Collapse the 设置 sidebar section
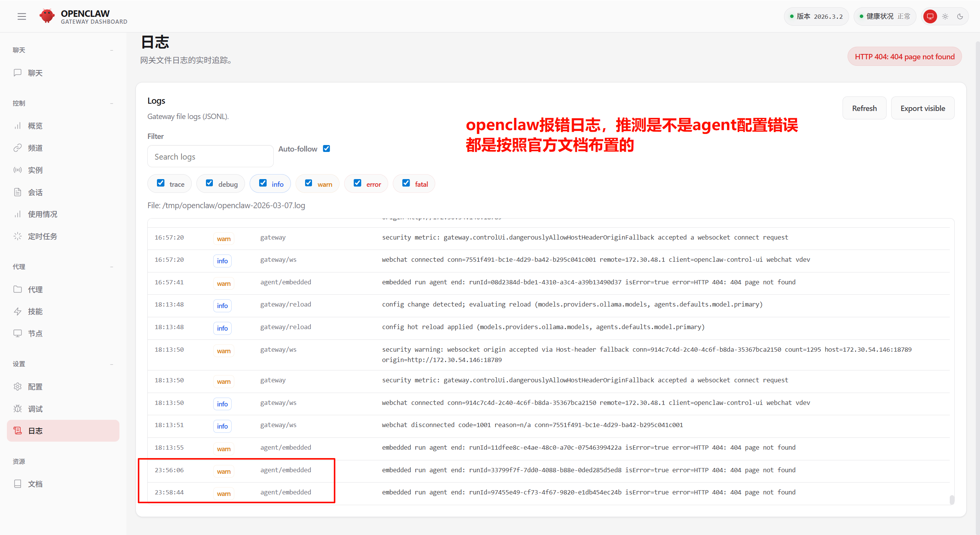 111,364
